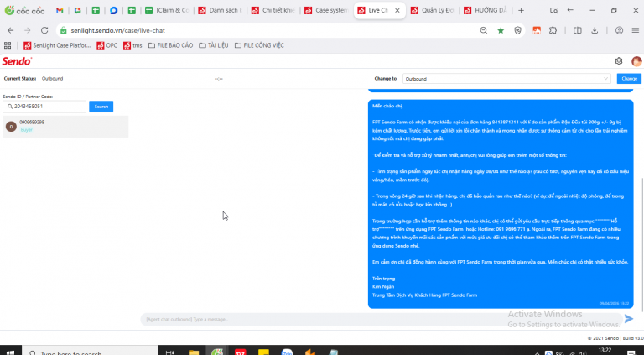Screen dimensions: 644x355
Task: Click the Sendo logo
Action: (17, 61)
